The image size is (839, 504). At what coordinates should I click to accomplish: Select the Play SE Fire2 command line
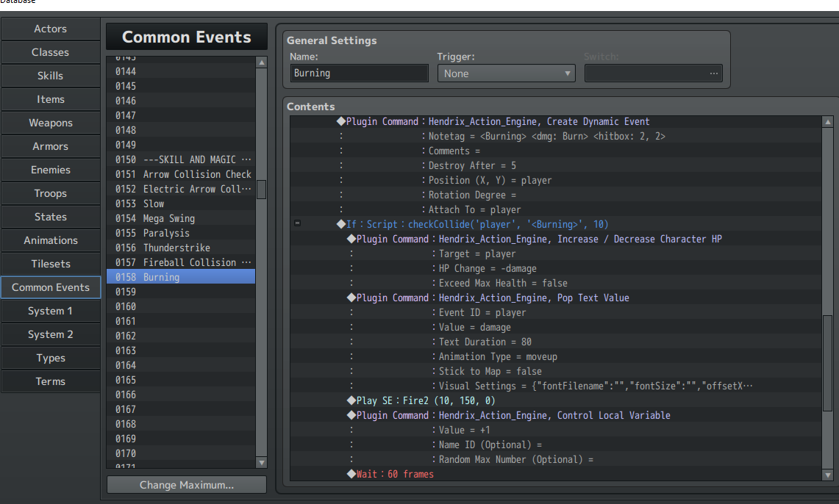[555, 401]
